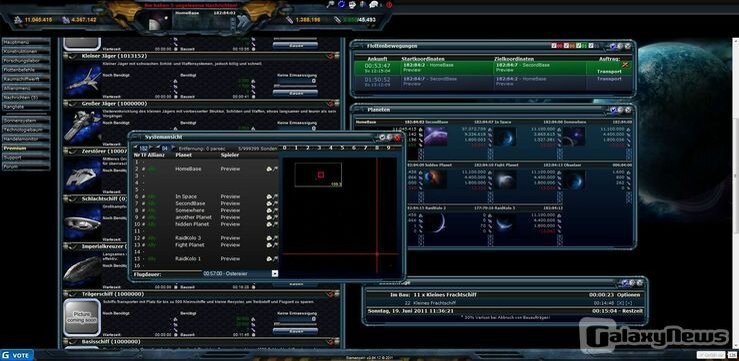
Task: Open Flottenbefehle in the sidebar
Action: pos(26,69)
